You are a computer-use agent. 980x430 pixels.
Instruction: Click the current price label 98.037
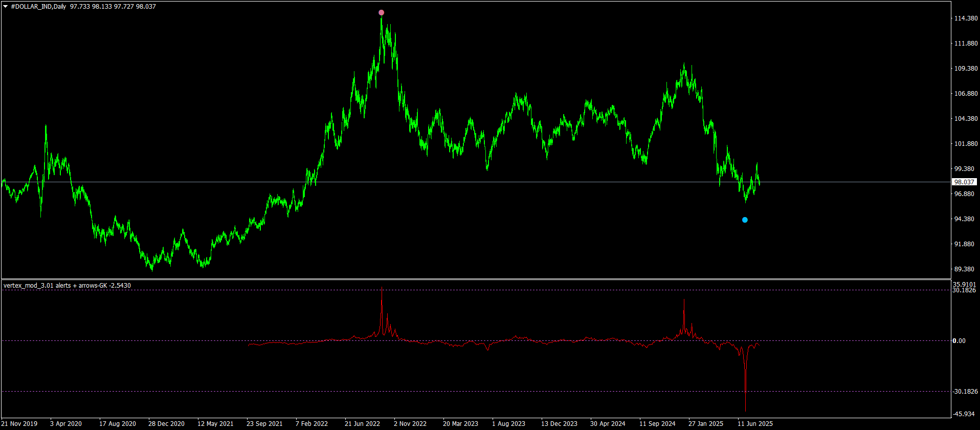[x=964, y=182]
